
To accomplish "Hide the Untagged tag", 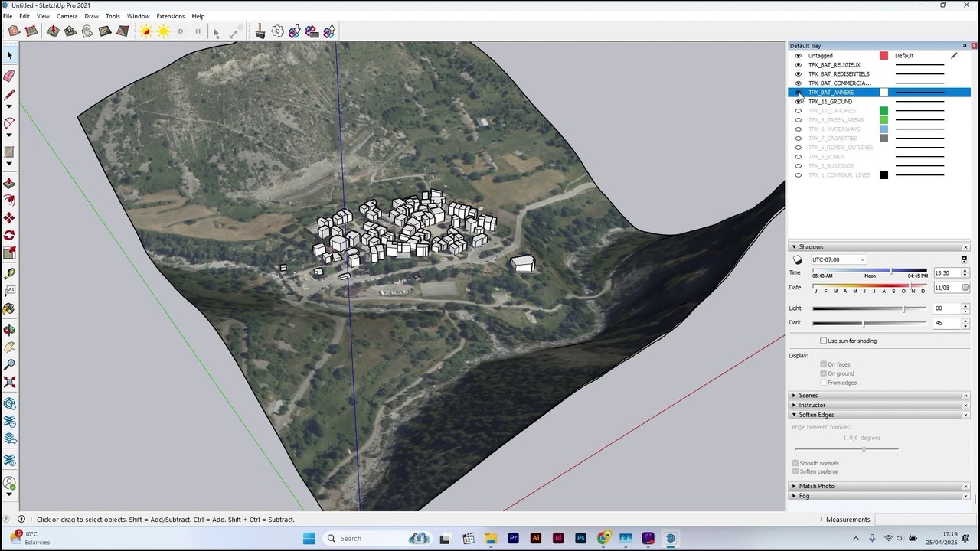I will pos(799,56).
